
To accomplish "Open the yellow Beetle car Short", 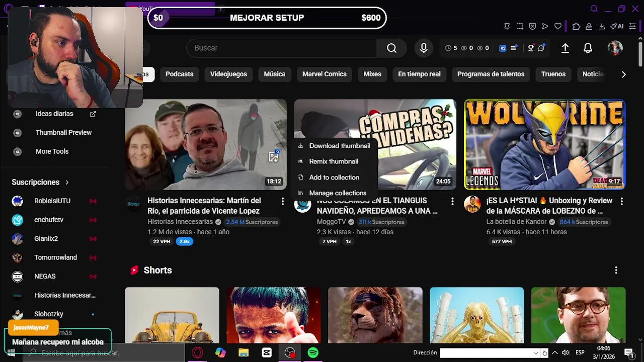I will point(172,315).
